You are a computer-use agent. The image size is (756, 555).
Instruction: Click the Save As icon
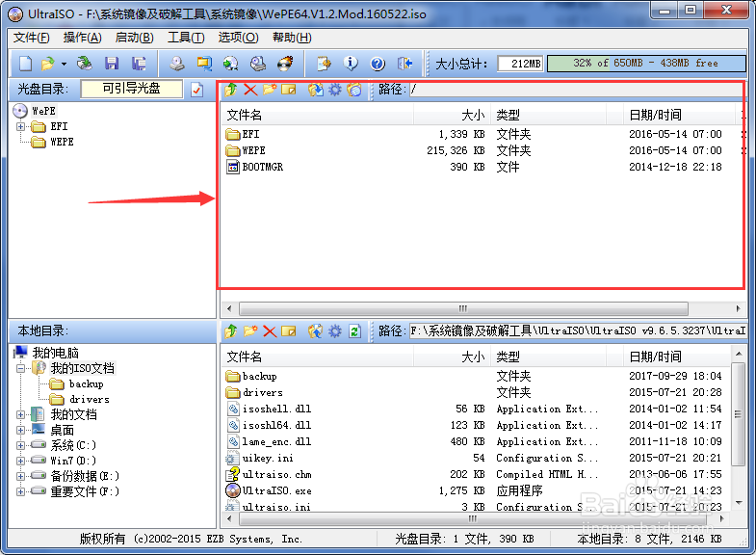[x=139, y=64]
